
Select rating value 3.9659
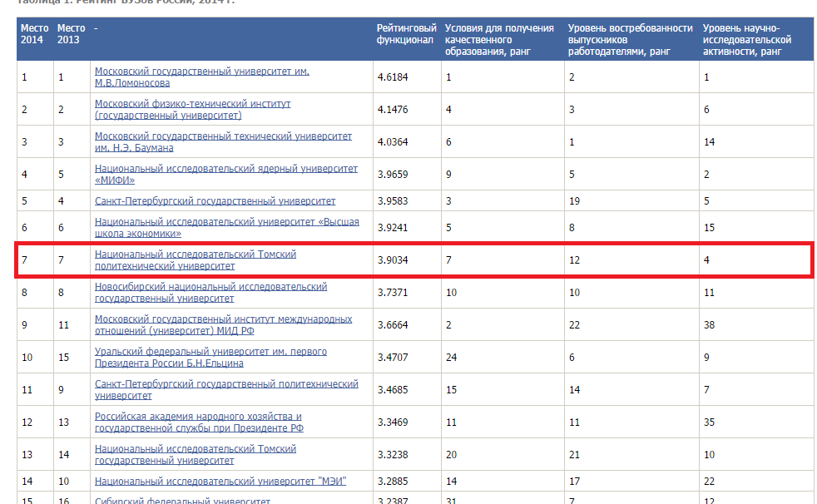393,175
